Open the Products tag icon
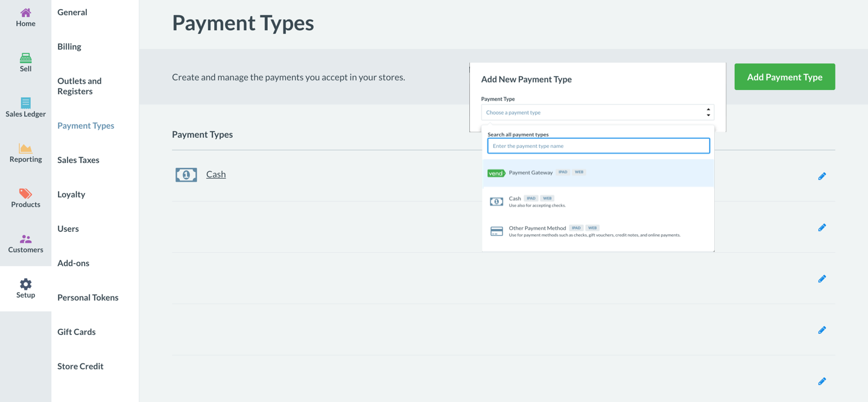868x402 pixels. point(25,194)
